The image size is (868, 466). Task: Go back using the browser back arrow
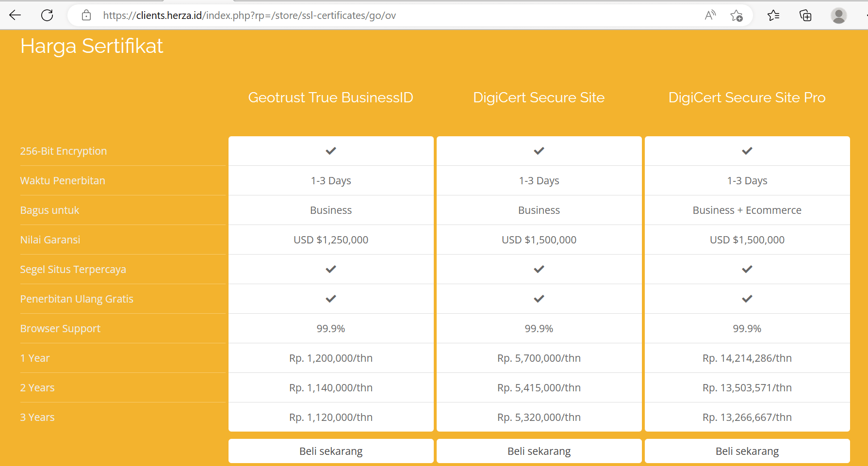15,16
